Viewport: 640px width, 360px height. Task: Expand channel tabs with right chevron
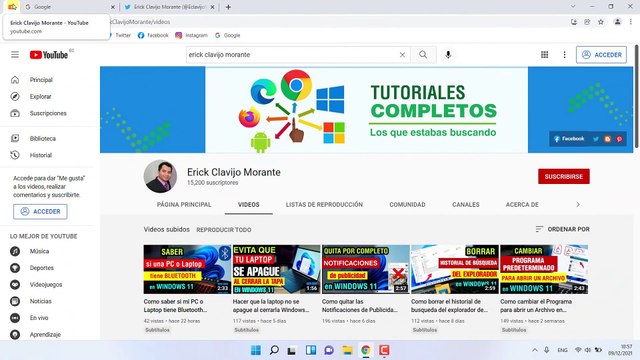[x=578, y=204]
